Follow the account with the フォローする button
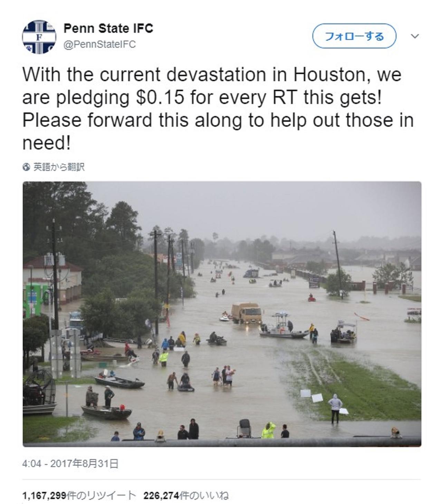Screen dimensions: 442x504 click(354, 36)
